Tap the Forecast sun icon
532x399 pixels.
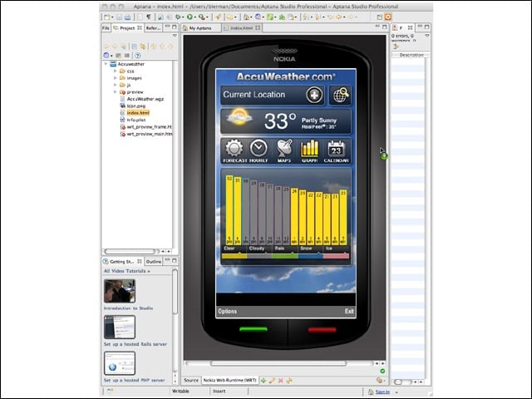click(x=234, y=150)
